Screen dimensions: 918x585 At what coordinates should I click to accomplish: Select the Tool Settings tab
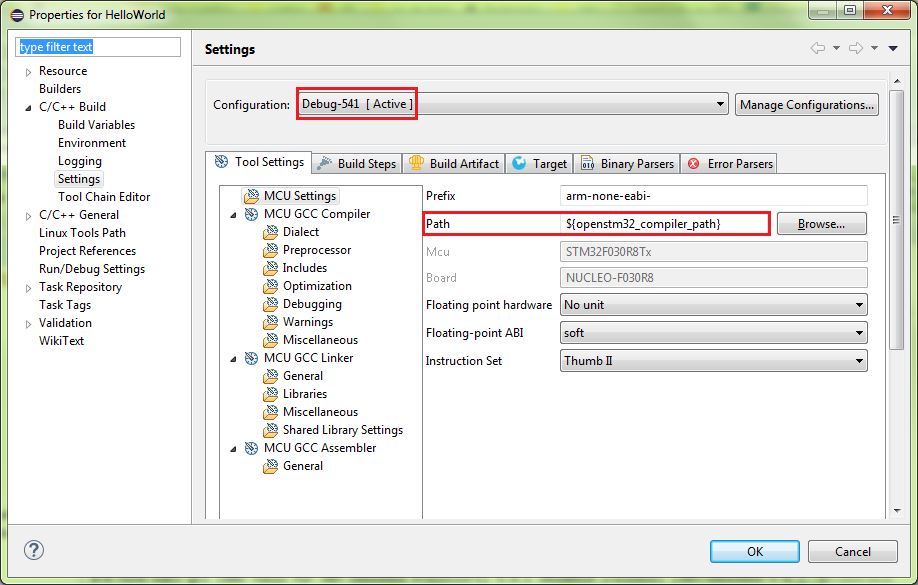click(258, 162)
